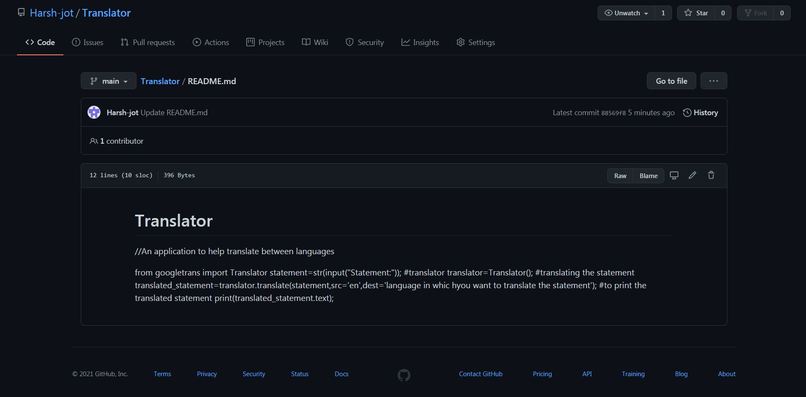Open the Issues tab
The width and height of the screenshot is (806, 397).
tap(87, 43)
